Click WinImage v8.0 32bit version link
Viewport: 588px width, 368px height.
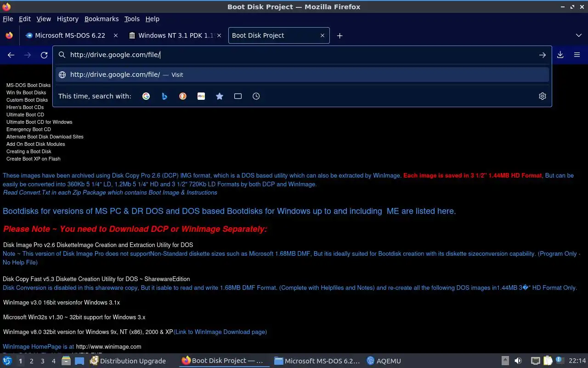[x=88, y=332]
